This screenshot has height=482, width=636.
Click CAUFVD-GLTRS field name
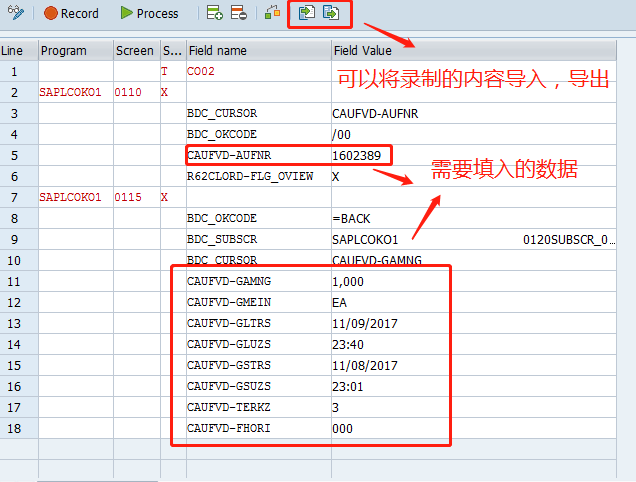pos(229,323)
